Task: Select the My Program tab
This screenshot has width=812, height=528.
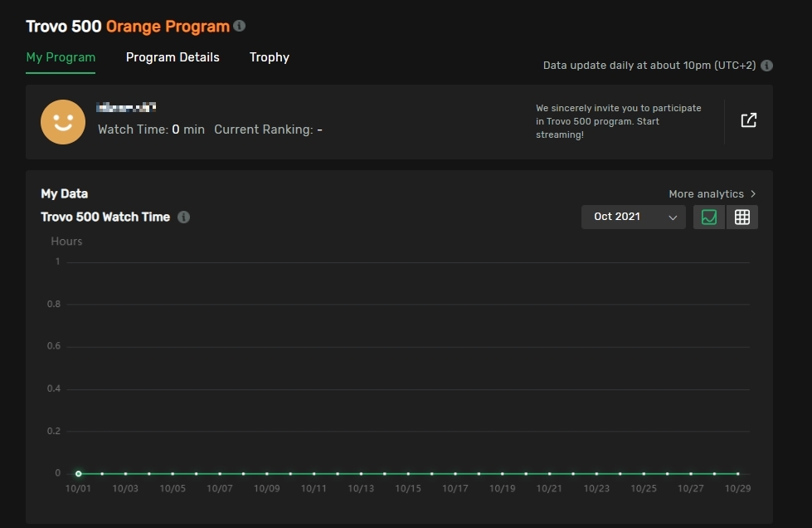Action: click(x=61, y=57)
